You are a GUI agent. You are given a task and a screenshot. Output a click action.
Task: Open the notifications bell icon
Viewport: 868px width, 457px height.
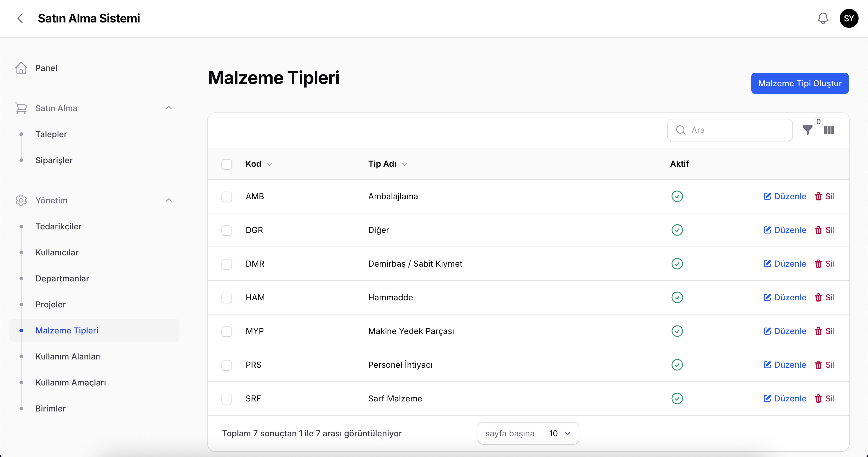[x=823, y=19]
